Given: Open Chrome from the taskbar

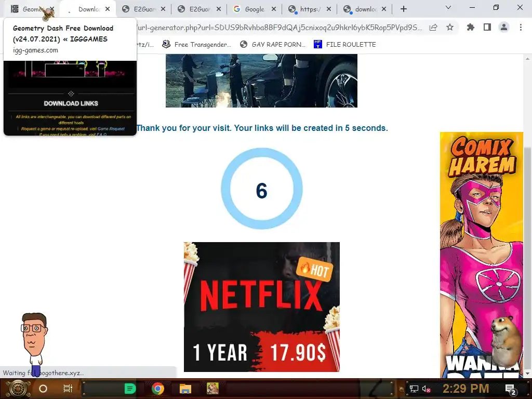Looking at the screenshot, I should click(158, 389).
